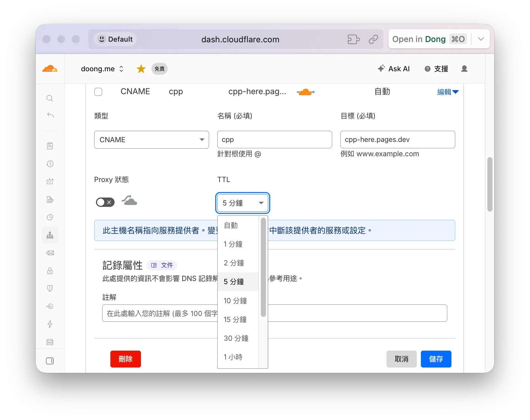
Task: Click the 取消 button
Action: click(x=401, y=359)
